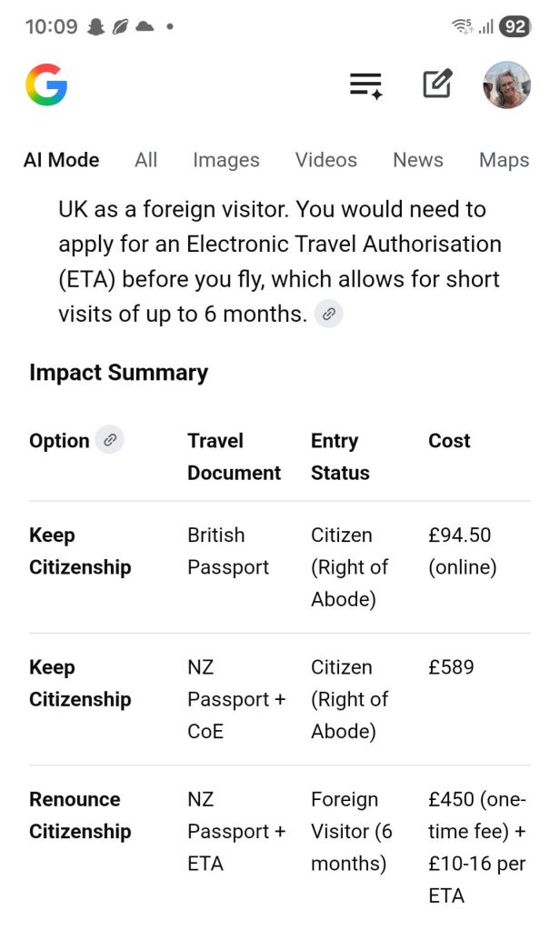Viewport: 560px width, 930px height.
Task: Start a new chat with compose icon
Action: pyautogui.click(x=437, y=85)
